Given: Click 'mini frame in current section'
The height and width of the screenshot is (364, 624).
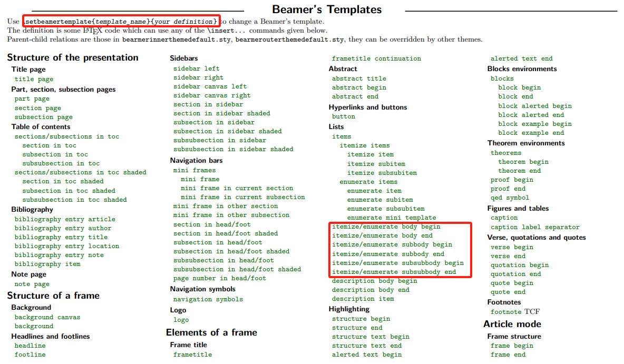Looking at the screenshot, I should point(237,188).
